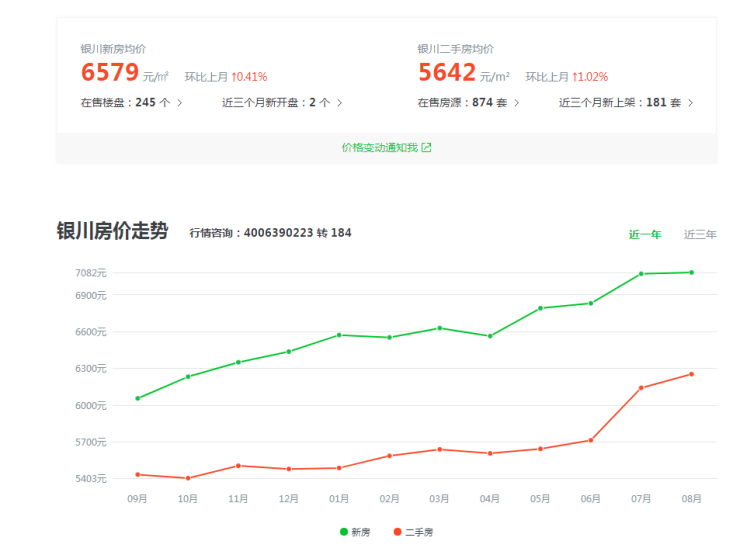The width and height of the screenshot is (740, 555).
Task: Click the 6000元 y-axis label
Action: (91, 405)
